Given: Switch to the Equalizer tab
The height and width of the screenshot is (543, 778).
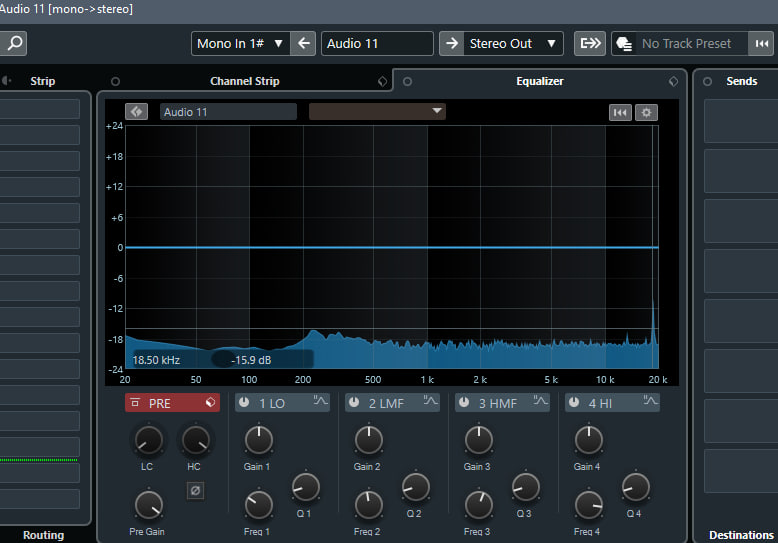Looking at the screenshot, I should pyautogui.click(x=539, y=81).
